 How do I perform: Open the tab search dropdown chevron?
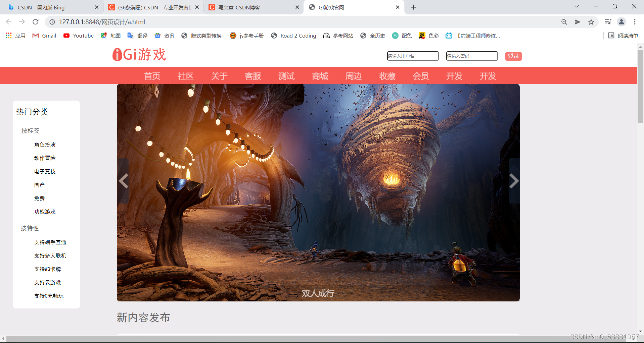(577, 6)
